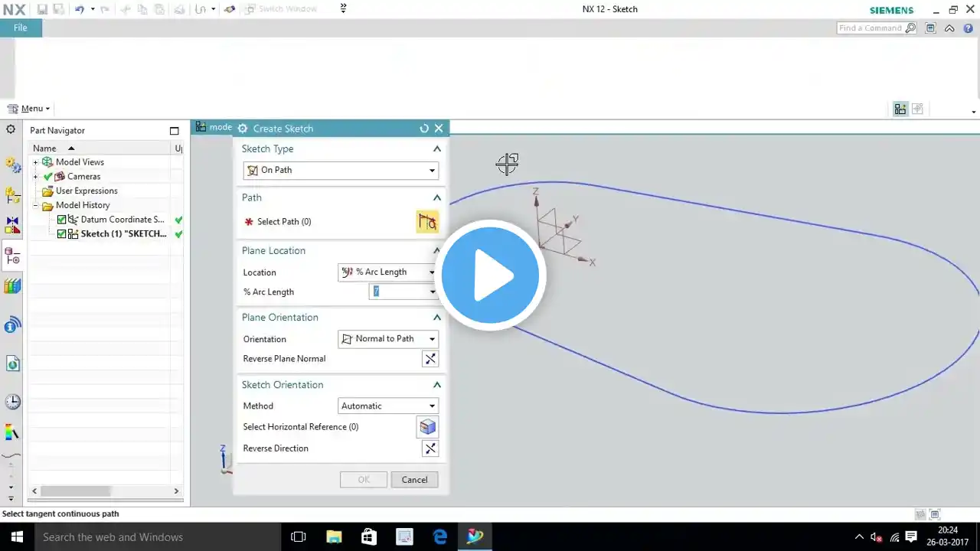Open the Orientation Normal to Path dropdown
The image size is (980, 551).
coord(388,339)
